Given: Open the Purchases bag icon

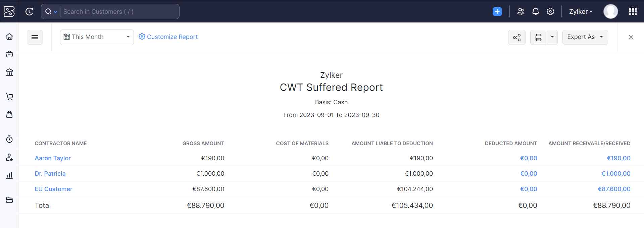Looking at the screenshot, I should coord(9,114).
